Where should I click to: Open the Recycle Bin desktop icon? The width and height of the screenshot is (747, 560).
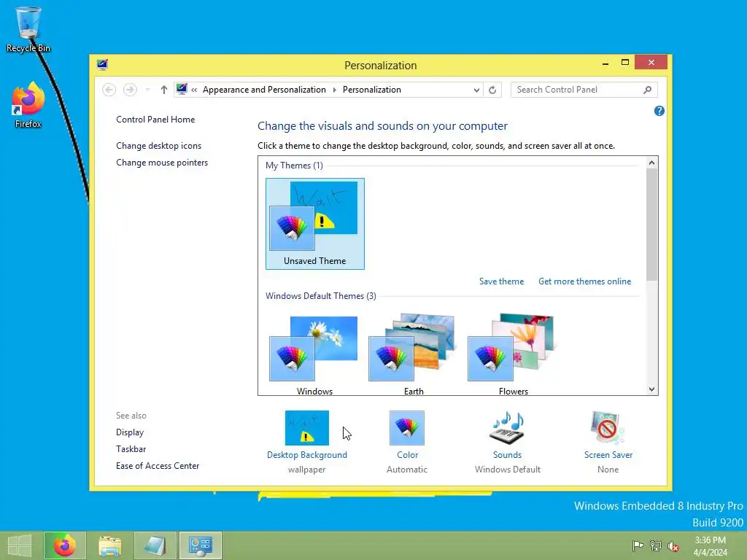pyautogui.click(x=28, y=28)
